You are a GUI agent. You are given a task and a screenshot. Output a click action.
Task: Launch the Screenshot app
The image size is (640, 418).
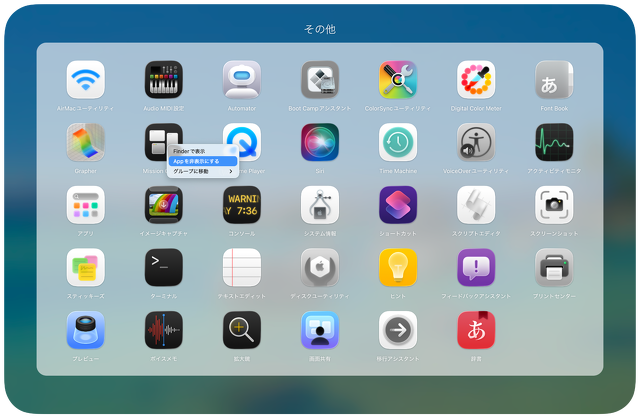553,204
